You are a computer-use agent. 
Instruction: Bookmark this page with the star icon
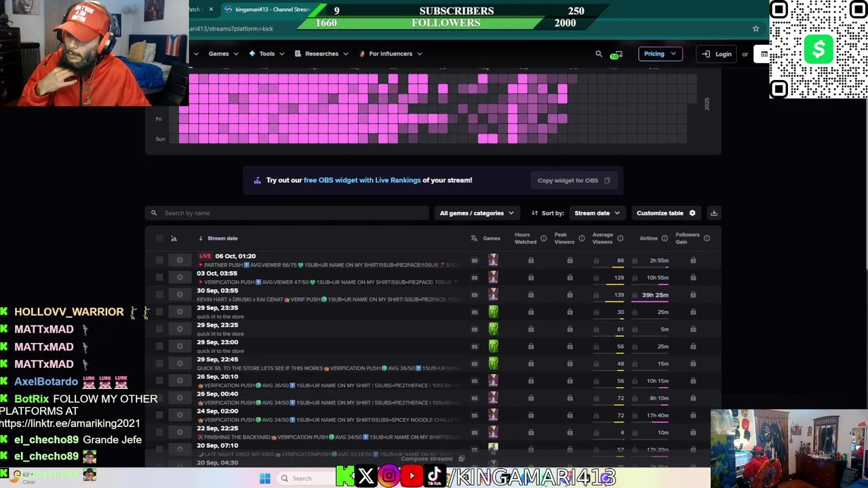tap(755, 28)
